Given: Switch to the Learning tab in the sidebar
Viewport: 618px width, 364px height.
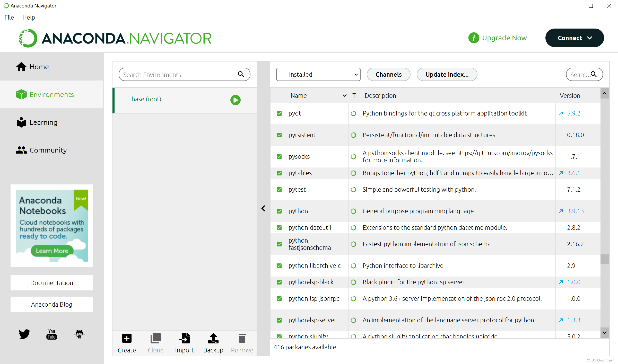Looking at the screenshot, I should pyautogui.click(x=43, y=122).
